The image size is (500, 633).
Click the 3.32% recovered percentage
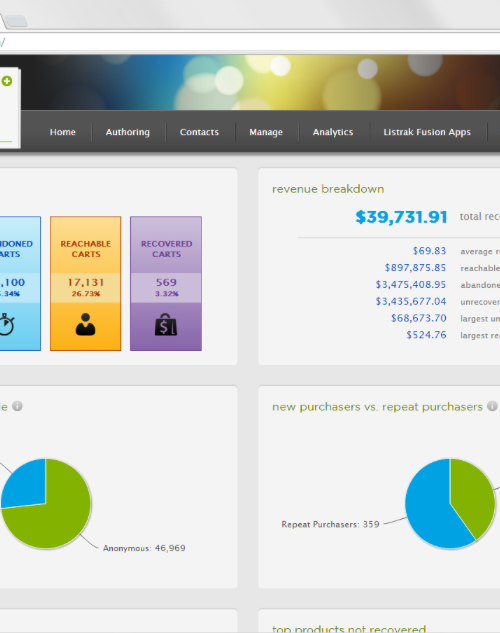pyautogui.click(x=166, y=293)
